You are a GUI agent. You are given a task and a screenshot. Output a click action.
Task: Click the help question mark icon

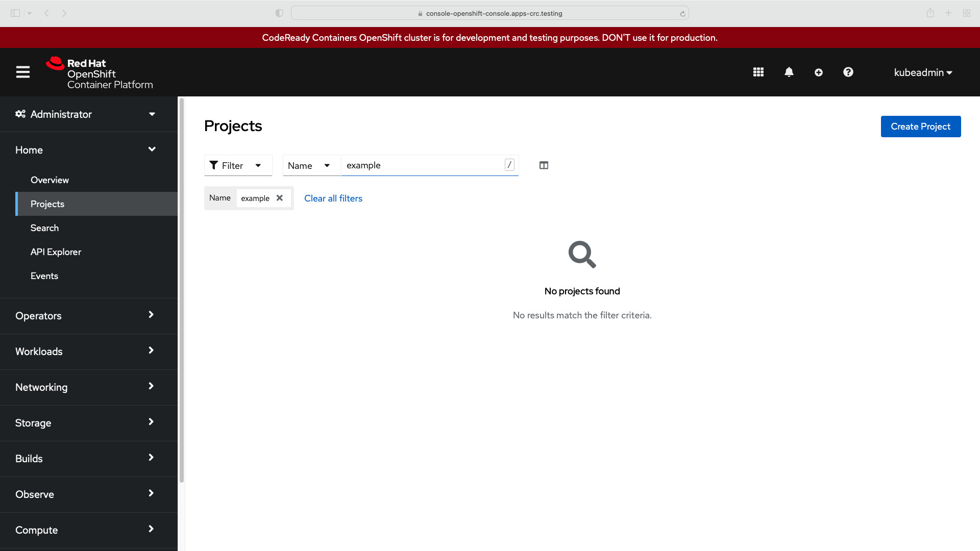pyautogui.click(x=849, y=72)
